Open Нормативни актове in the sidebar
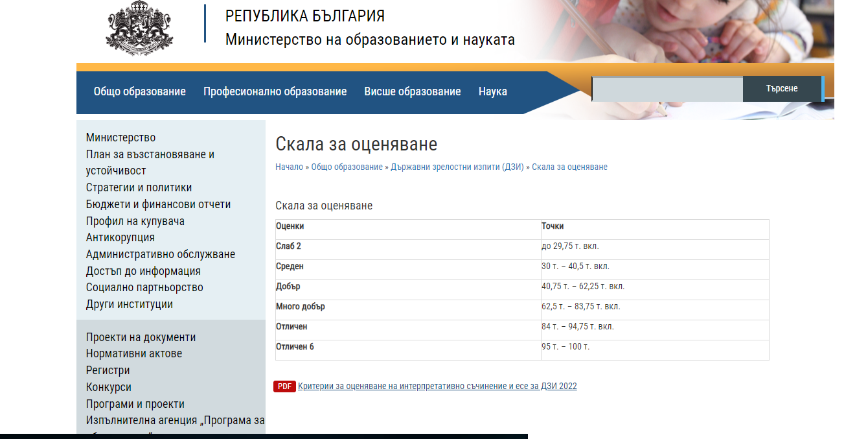Screen dimensions: 868x439 click(x=133, y=353)
